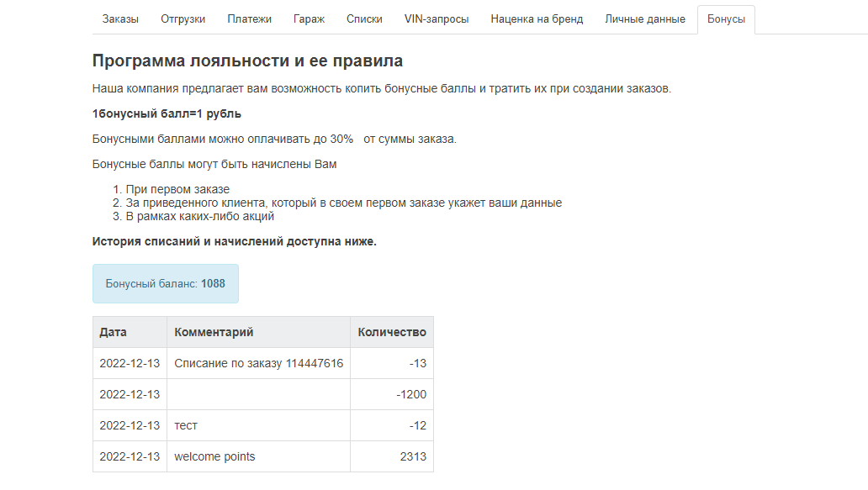Click the date in the -1200 row
The image size is (868, 490).
tap(130, 394)
